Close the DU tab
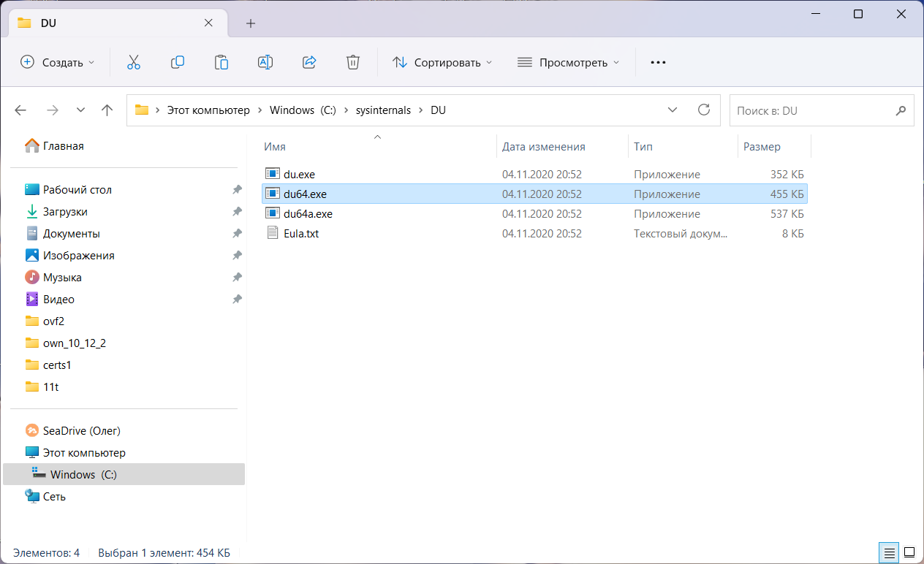The width and height of the screenshot is (924, 564). (208, 23)
